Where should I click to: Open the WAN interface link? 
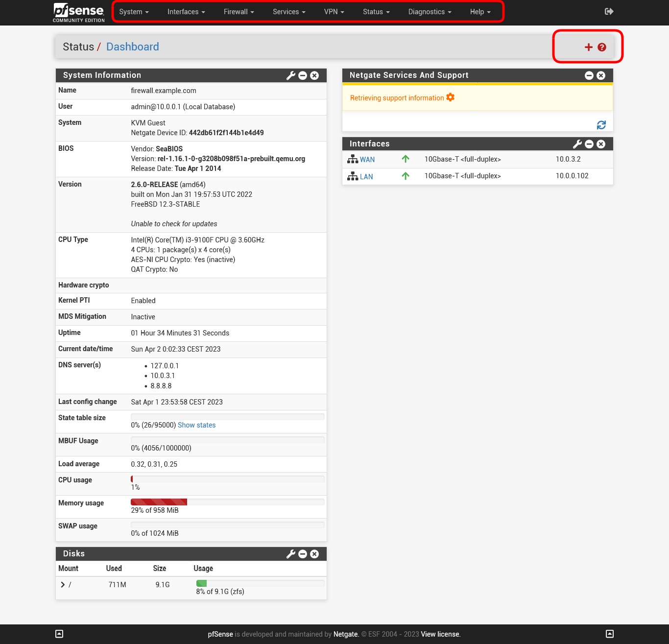click(367, 160)
